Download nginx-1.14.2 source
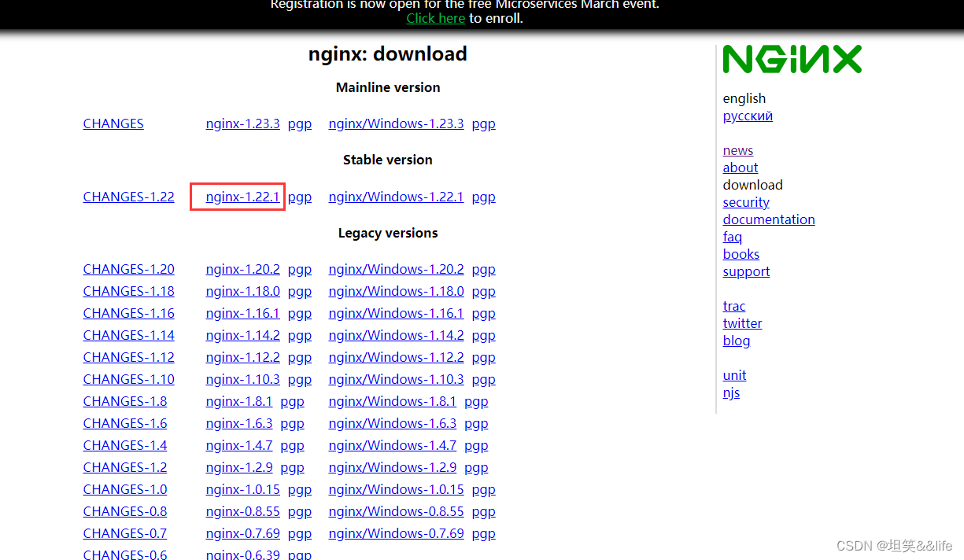The width and height of the screenshot is (964, 560). click(x=242, y=335)
